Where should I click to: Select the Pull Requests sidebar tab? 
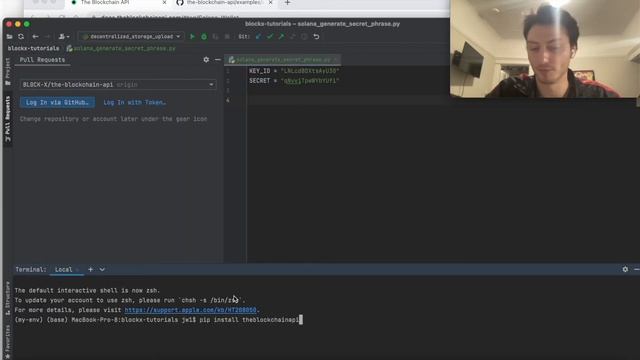(x=7, y=119)
